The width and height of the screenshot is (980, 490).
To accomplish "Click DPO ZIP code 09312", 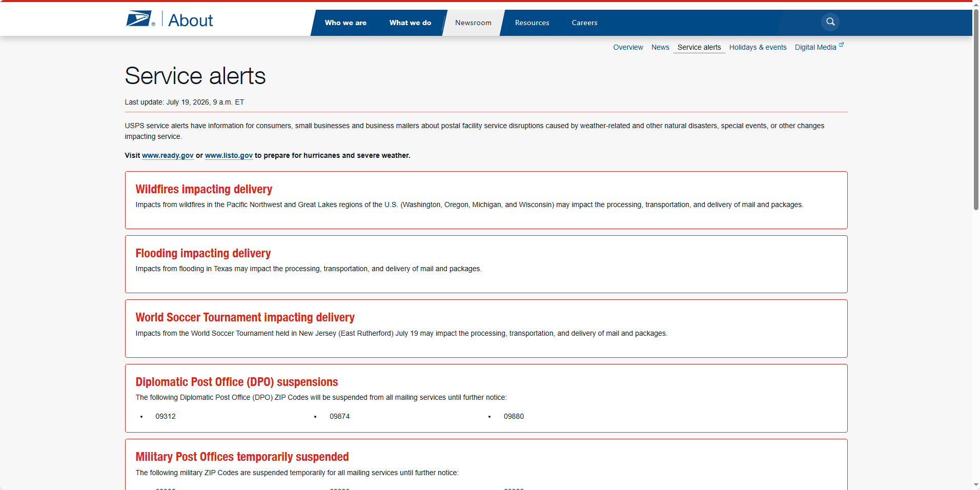I will pyautogui.click(x=166, y=416).
